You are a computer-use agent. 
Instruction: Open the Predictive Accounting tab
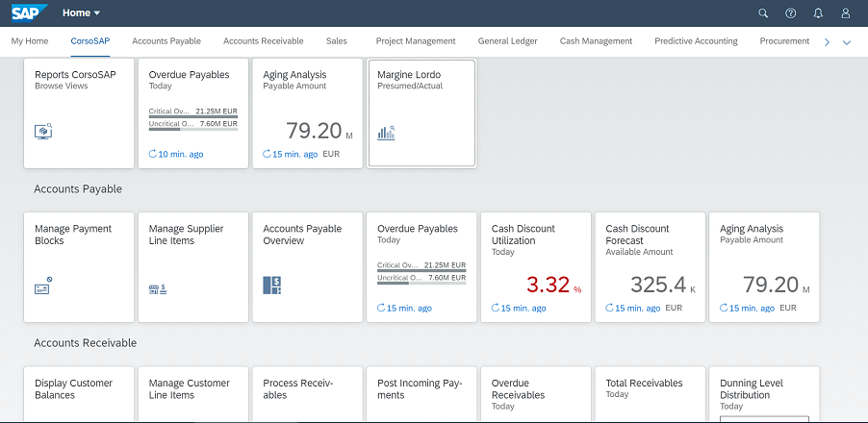tap(696, 41)
